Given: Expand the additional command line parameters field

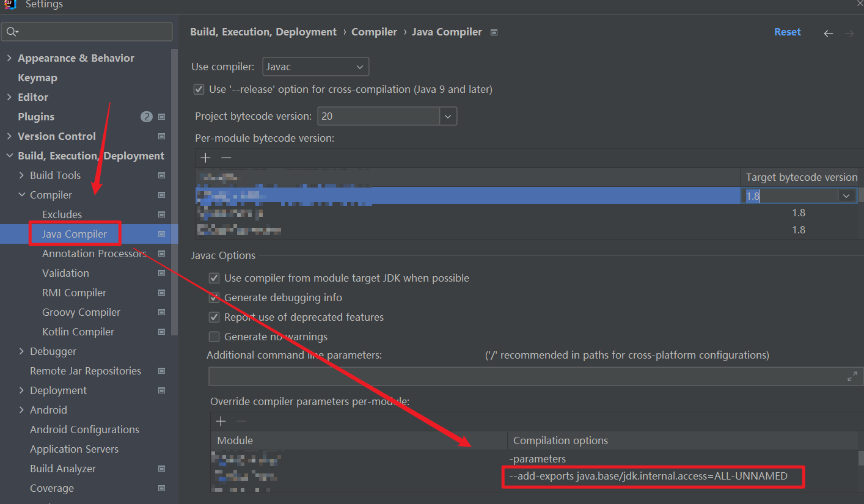Looking at the screenshot, I should [852, 376].
